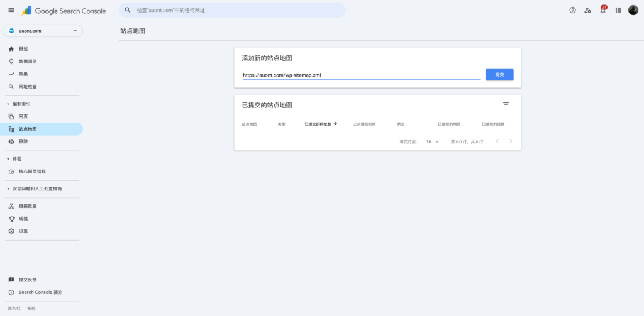This screenshot has height=316, width=644.
Task: Click the magnifier icon next to 网址检查
Action: [x=11, y=87]
